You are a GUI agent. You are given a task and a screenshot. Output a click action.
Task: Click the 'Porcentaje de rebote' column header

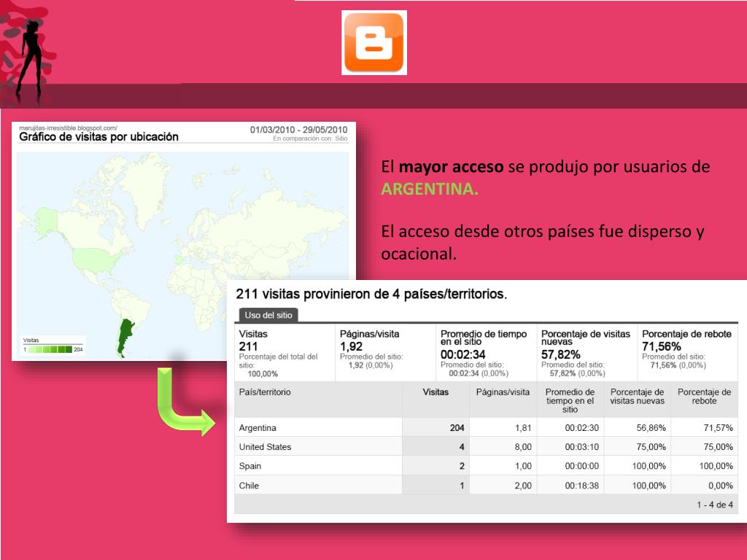tap(704, 396)
